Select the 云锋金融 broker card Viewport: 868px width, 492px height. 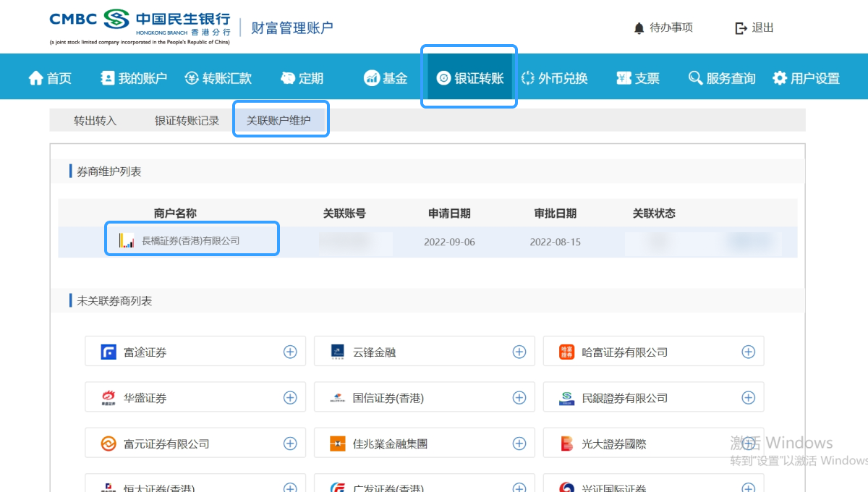click(425, 352)
